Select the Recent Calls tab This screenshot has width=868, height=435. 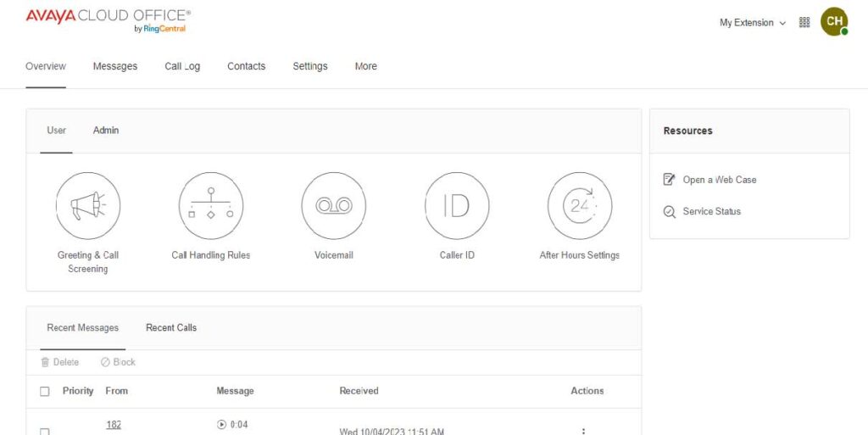coord(171,328)
